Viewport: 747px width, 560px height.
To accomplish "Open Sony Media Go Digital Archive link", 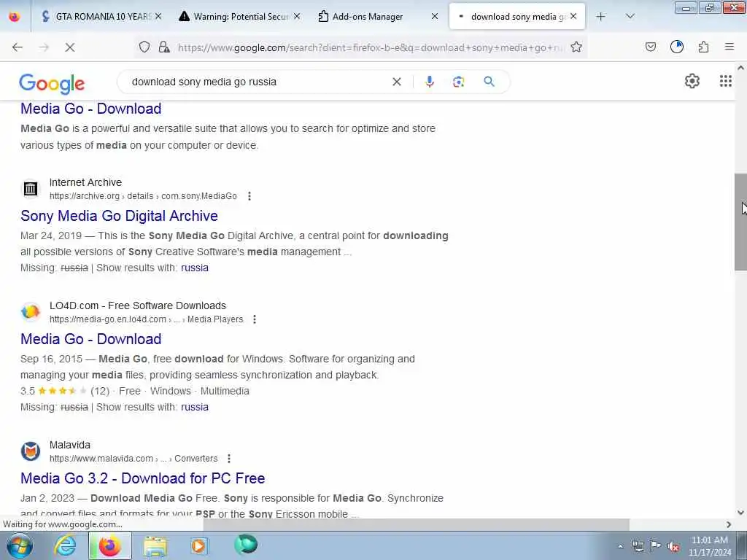I will (x=119, y=216).
